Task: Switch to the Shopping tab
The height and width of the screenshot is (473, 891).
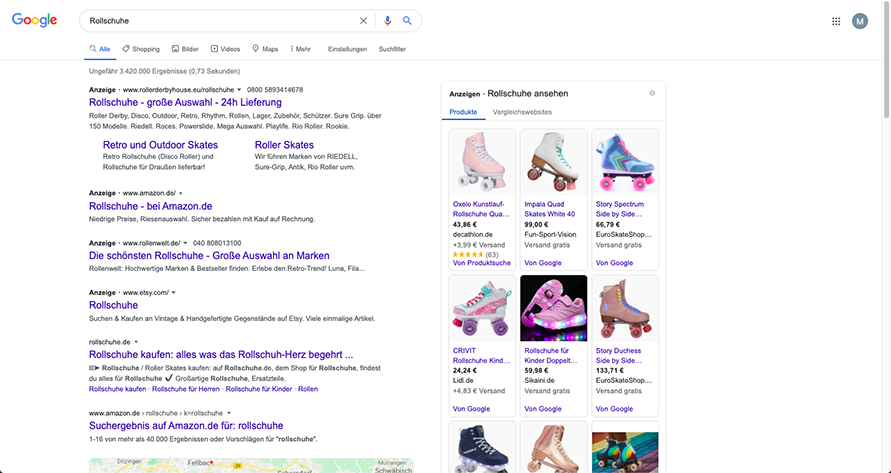Action: 141,49
